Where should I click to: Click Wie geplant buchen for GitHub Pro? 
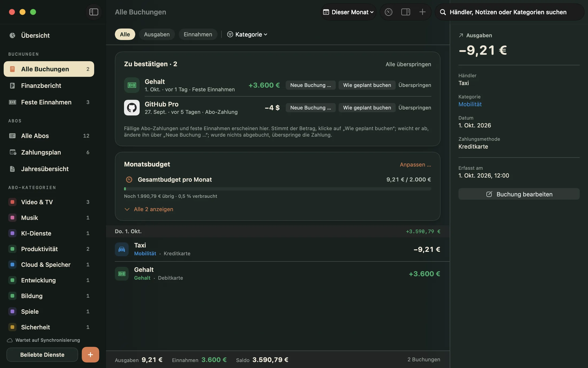[x=367, y=108]
